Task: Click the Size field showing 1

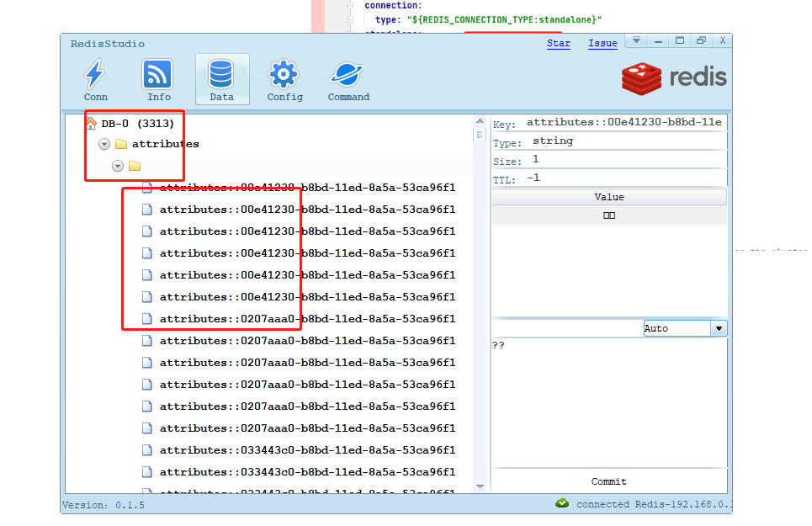Action: [628, 159]
